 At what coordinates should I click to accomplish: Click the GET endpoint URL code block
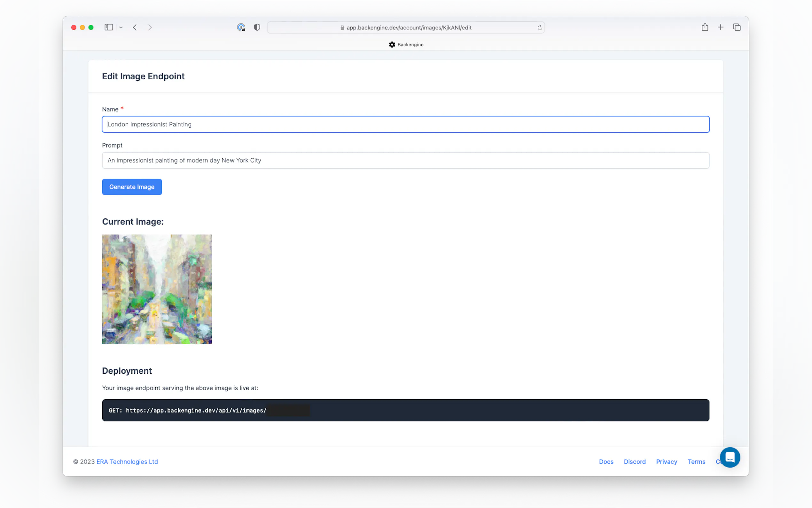(405, 410)
